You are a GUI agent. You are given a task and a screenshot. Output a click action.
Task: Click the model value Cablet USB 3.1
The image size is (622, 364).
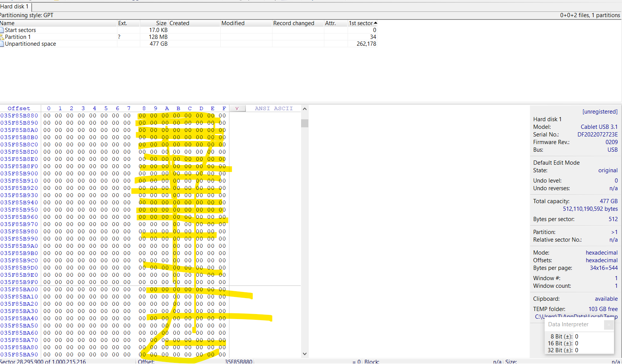[x=599, y=127]
